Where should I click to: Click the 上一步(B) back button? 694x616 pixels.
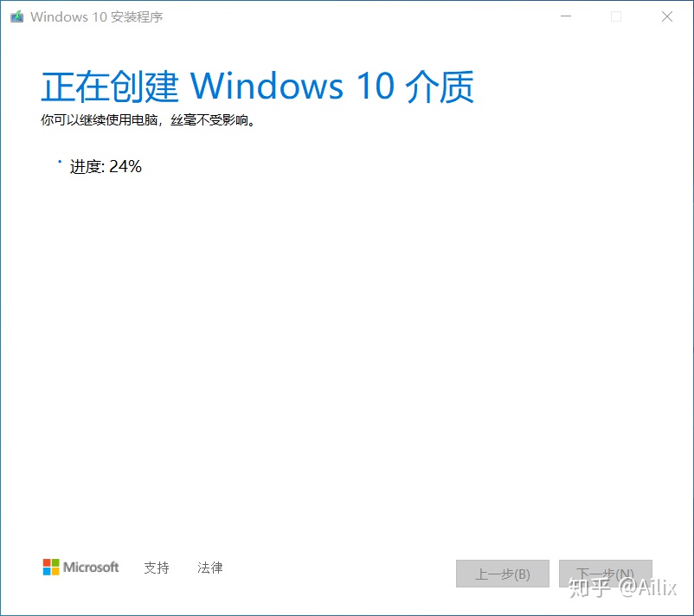click(x=503, y=574)
